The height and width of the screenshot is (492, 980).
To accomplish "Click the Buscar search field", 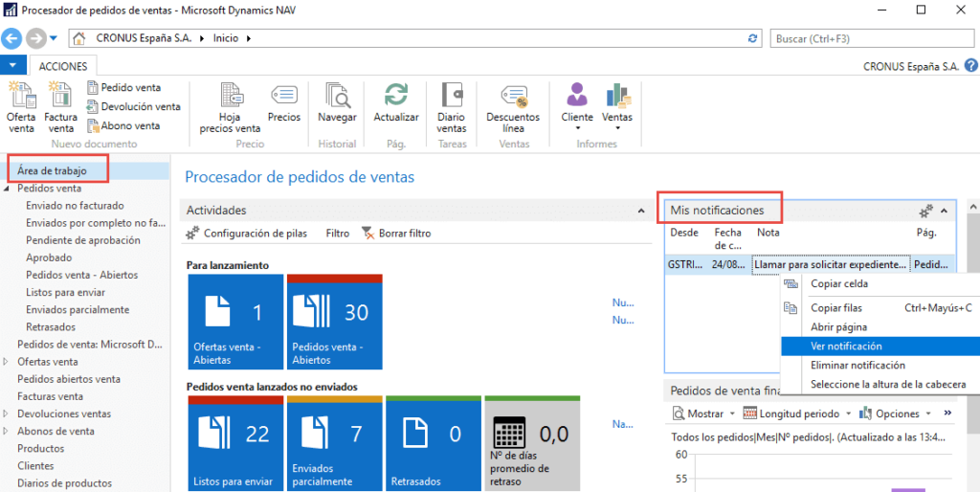I will (x=873, y=38).
